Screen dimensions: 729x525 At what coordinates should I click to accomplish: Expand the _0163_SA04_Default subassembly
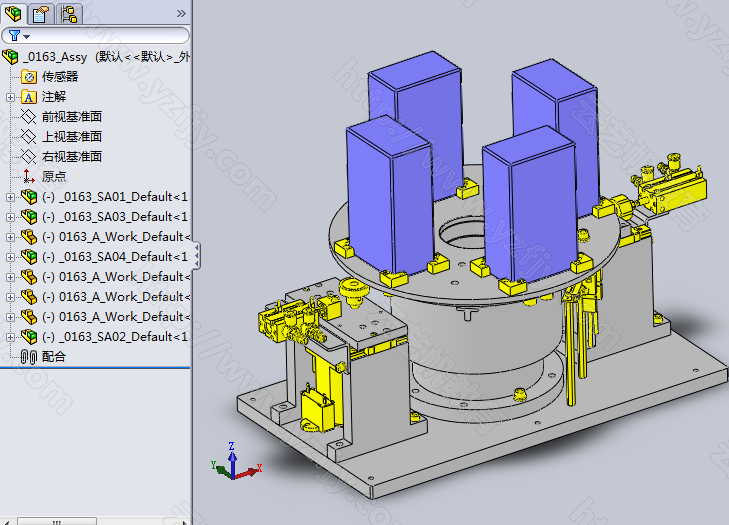(10, 257)
